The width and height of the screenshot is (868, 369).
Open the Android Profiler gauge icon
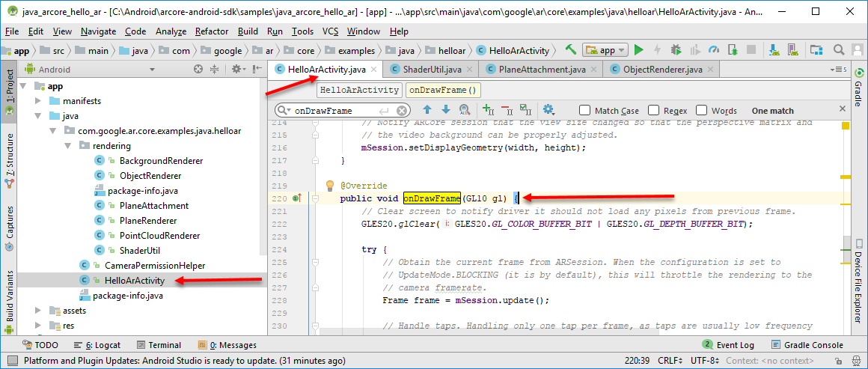(x=714, y=50)
